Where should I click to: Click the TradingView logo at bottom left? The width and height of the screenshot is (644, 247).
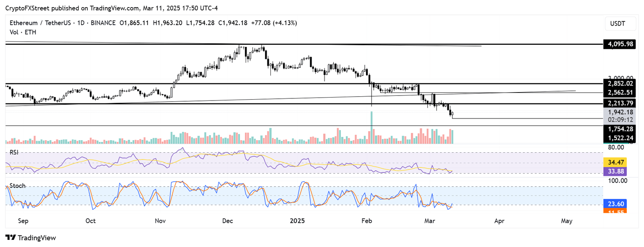31,238
